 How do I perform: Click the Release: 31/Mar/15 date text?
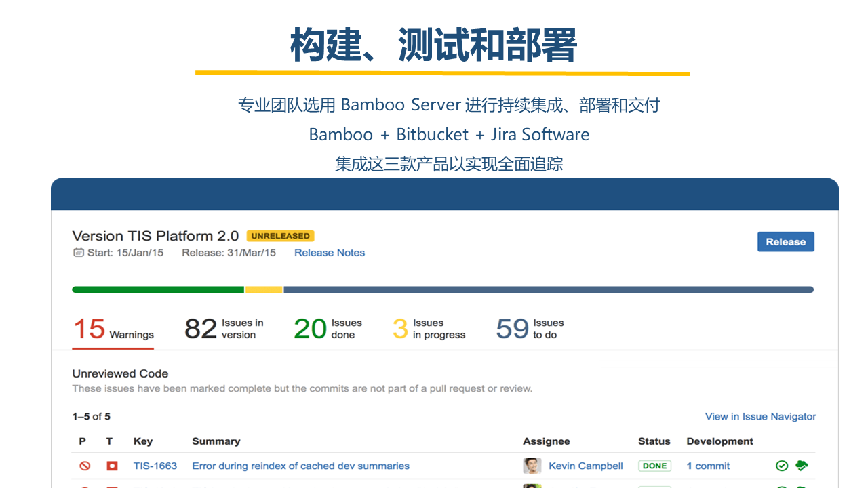pyautogui.click(x=229, y=253)
